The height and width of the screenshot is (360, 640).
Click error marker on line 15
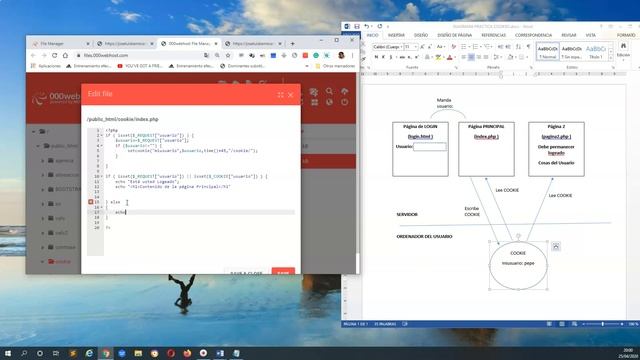click(91, 202)
